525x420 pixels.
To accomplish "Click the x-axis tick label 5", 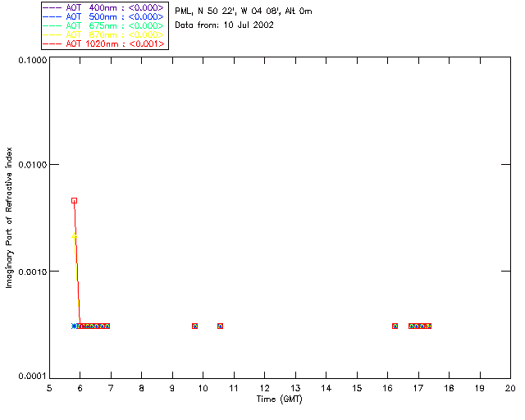I will click(x=49, y=388).
